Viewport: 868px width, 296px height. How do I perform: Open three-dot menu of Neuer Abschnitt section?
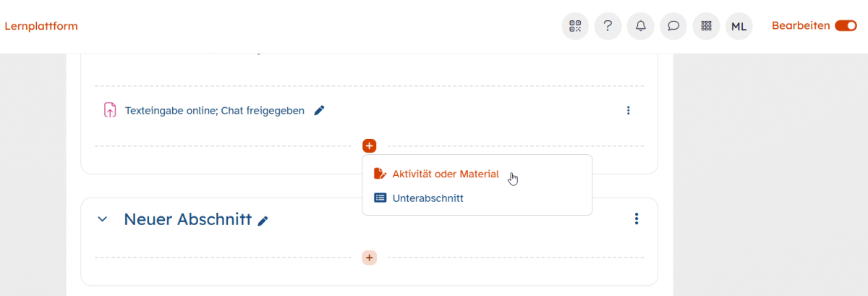click(x=637, y=219)
